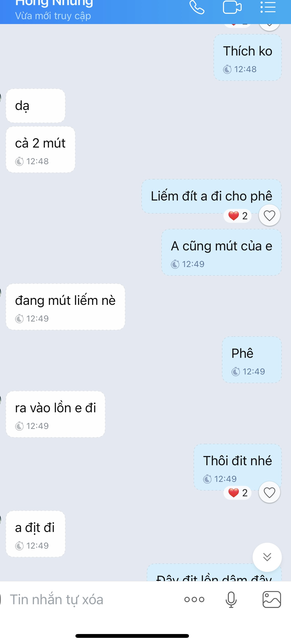Jump to newest messages with double-chevron button

click(267, 557)
